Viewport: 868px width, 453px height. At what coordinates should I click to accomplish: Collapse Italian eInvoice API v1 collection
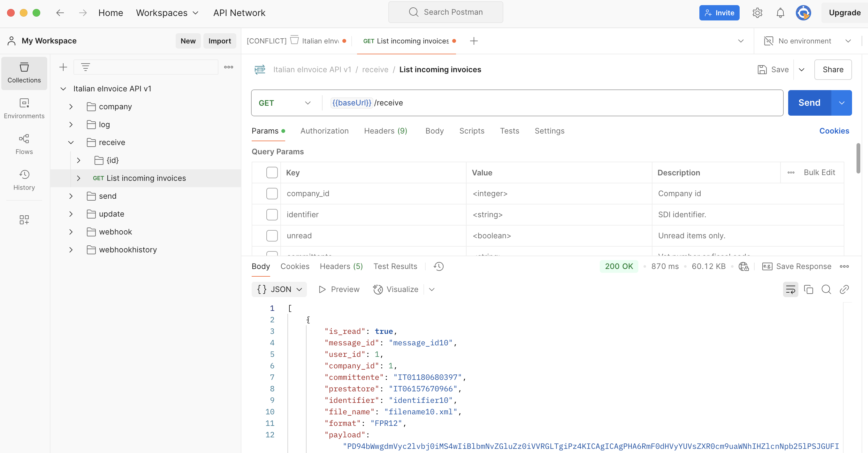63,88
